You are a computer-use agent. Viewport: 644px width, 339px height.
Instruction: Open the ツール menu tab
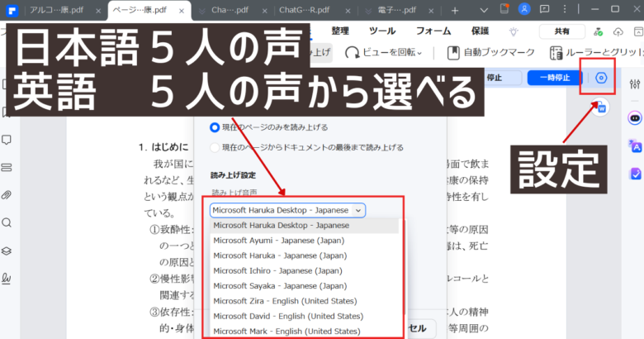click(x=382, y=31)
